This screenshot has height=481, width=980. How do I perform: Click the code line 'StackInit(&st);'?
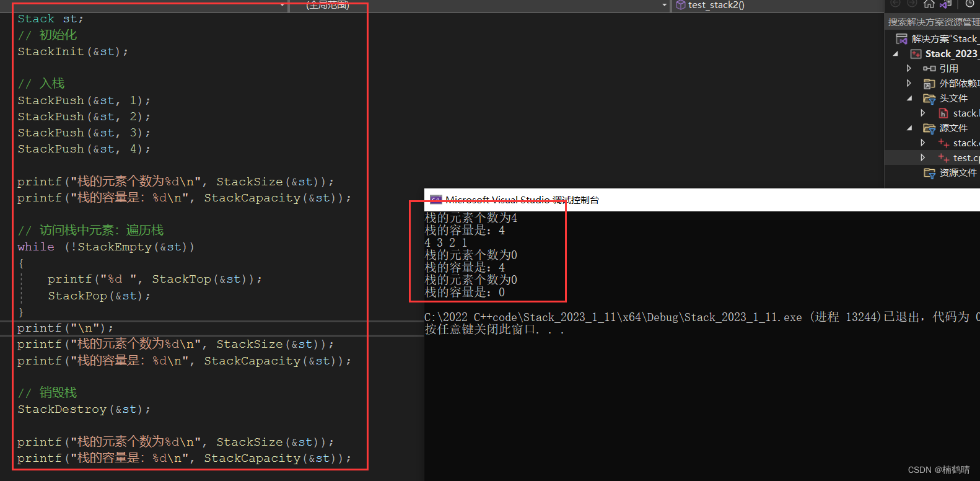[x=73, y=52]
